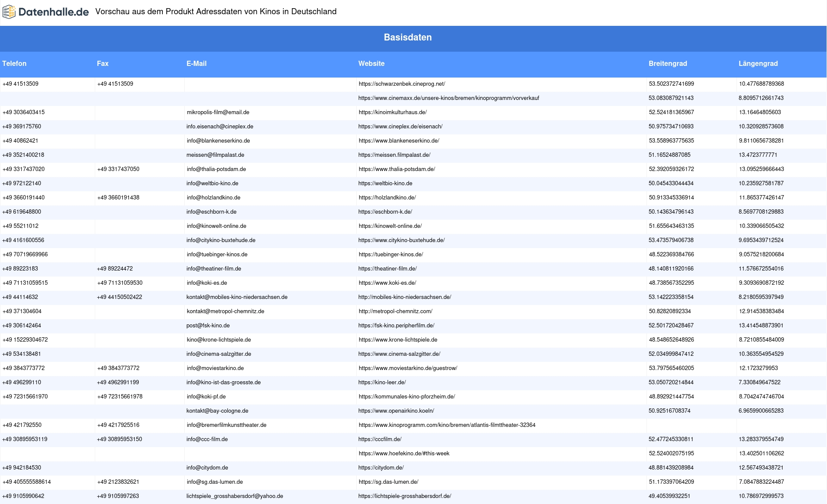The image size is (827, 504).
Task: Select email info@holzlandkino.de
Action: pos(214,198)
